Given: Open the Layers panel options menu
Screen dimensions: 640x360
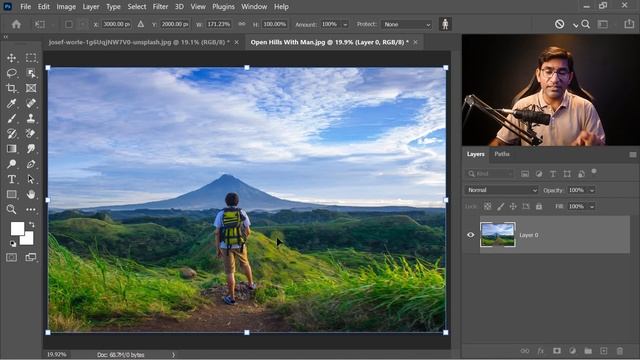Looking at the screenshot, I should 633,155.
